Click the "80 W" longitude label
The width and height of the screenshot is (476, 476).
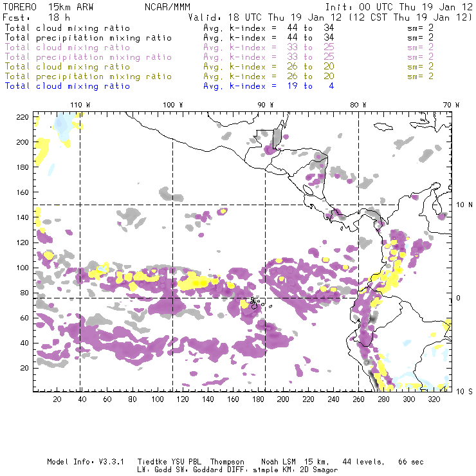(x=358, y=105)
